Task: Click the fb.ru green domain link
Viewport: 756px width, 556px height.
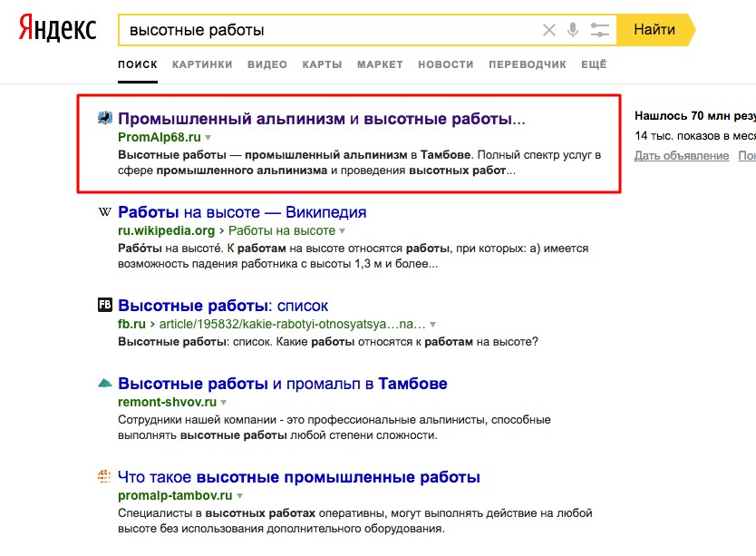Action: click(x=131, y=324)
